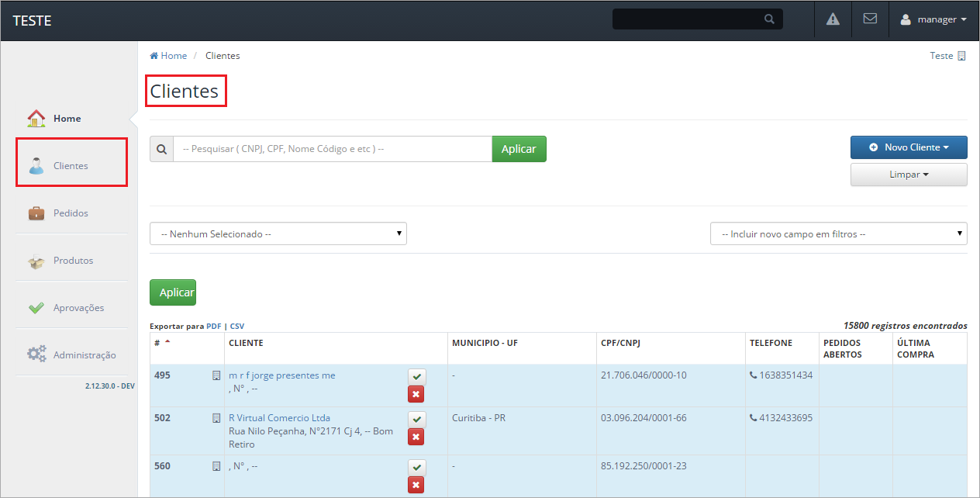This screenshot has width=980, height=498.
Task: Click the Administração gears icon
Action: click(36, 354)
